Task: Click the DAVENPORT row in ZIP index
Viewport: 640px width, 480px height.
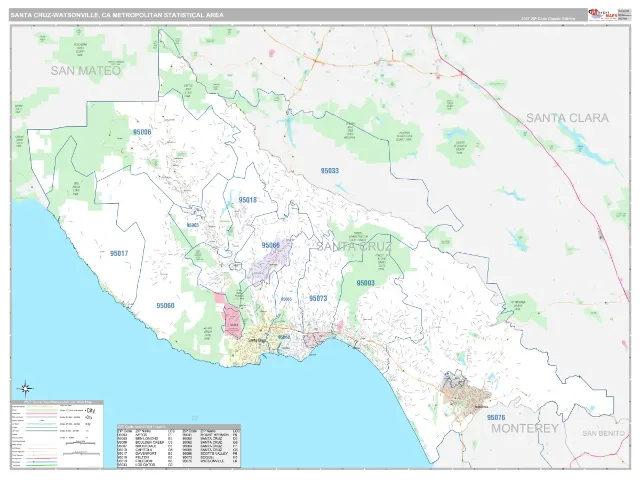Action: click(x=144, y=453)
